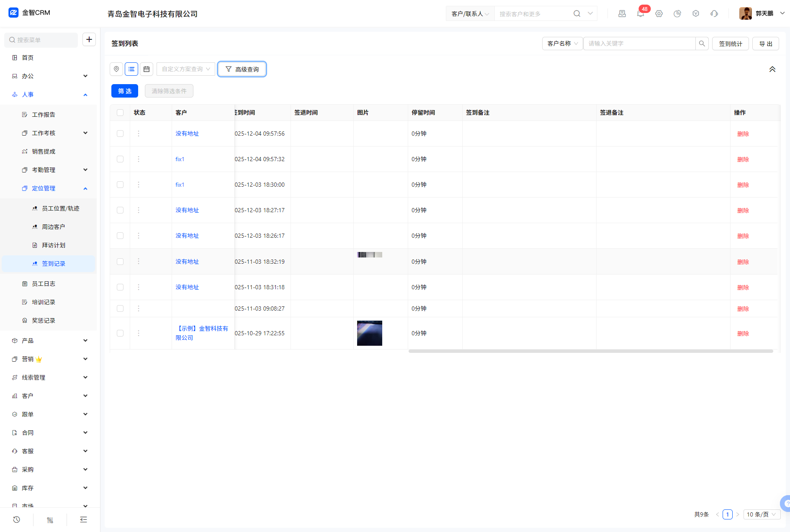Select the list view icon
The width and height of the screenshot is (790, 532).
point(131,69)
